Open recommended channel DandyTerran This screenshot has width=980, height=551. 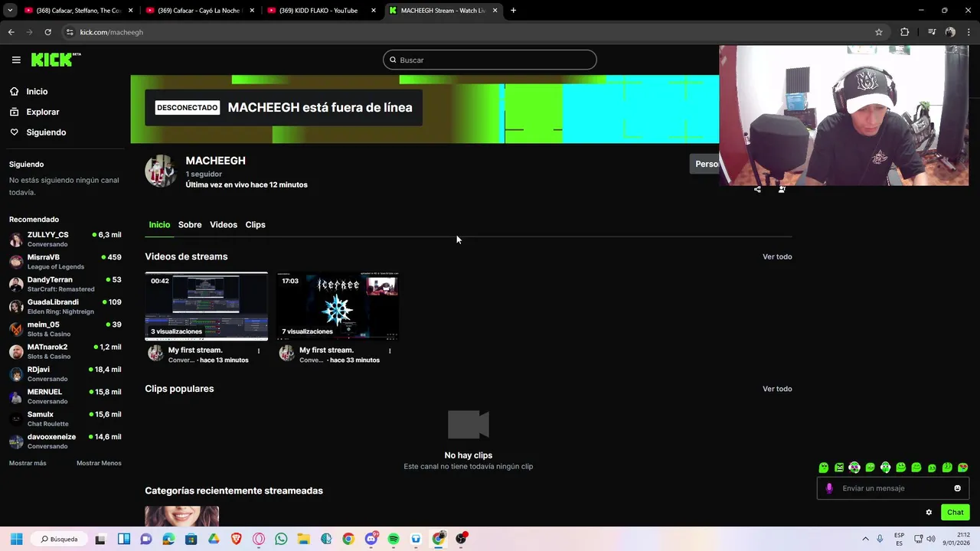tap(65, 284)
